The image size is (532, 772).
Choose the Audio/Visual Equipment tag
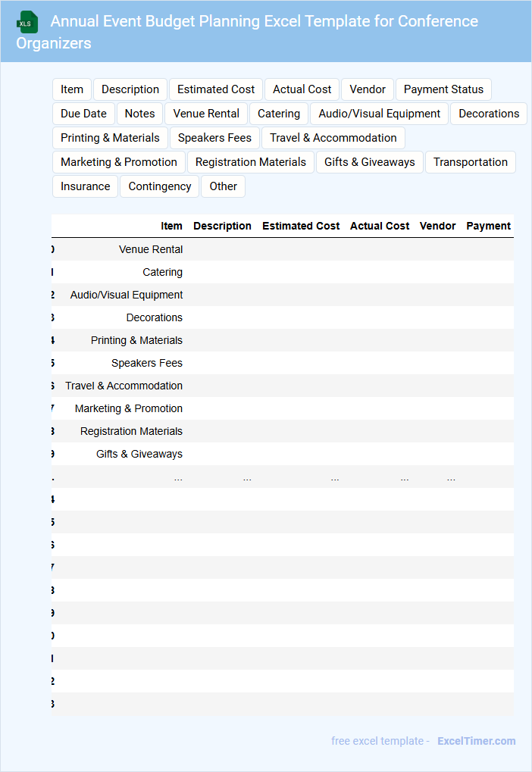pyautogui.click(x=379, y=114)
